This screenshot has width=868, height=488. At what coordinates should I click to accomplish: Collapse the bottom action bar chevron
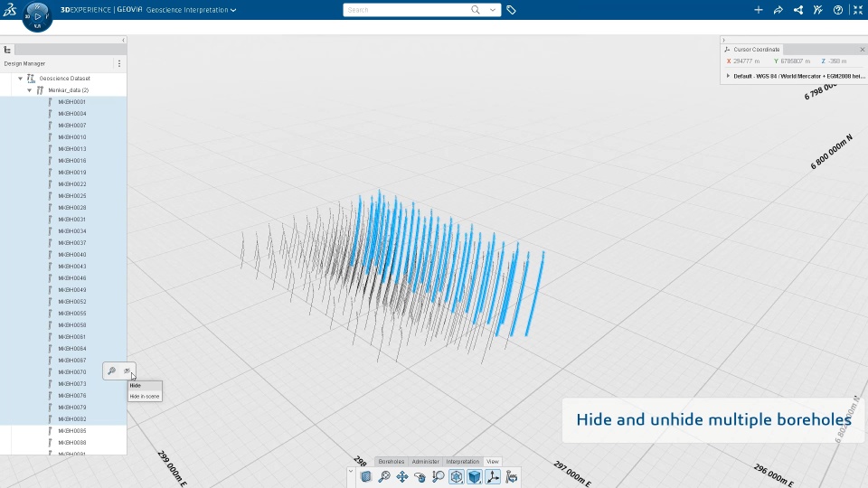(351, 471)
